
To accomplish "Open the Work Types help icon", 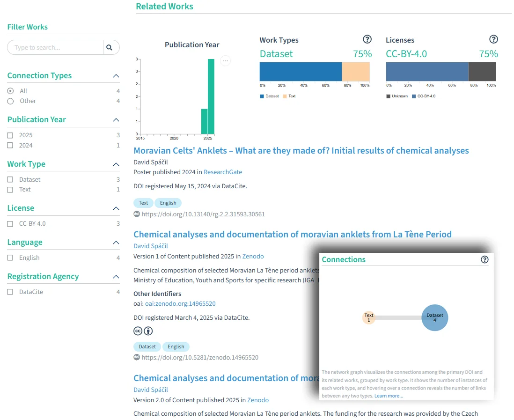I will (367, 39).
